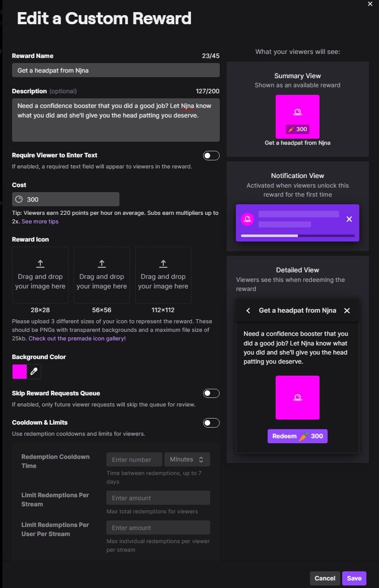Viewport: 379px width, 588px height.
Task: Enable Require Viewer to Enter Text
Action: click(x=211, y=155)
